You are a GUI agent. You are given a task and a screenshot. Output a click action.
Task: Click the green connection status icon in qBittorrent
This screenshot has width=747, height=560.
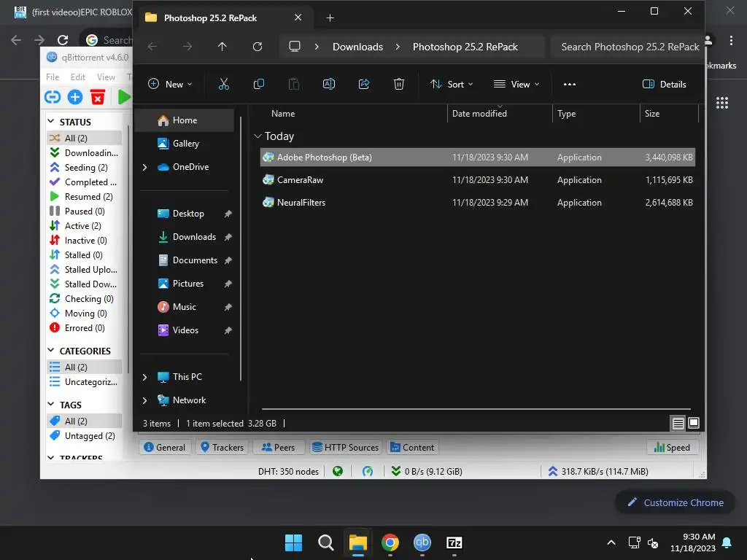tap(338, 472)
